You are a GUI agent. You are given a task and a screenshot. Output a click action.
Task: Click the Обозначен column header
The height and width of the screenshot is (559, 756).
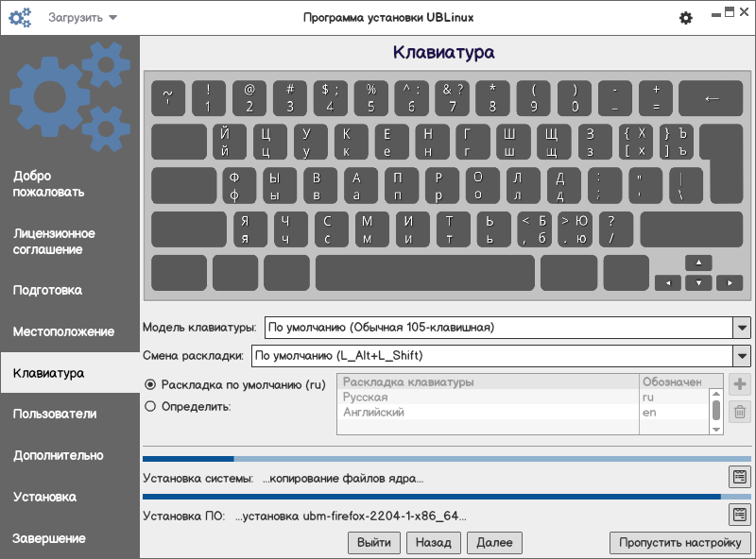(x=680, y=381)
